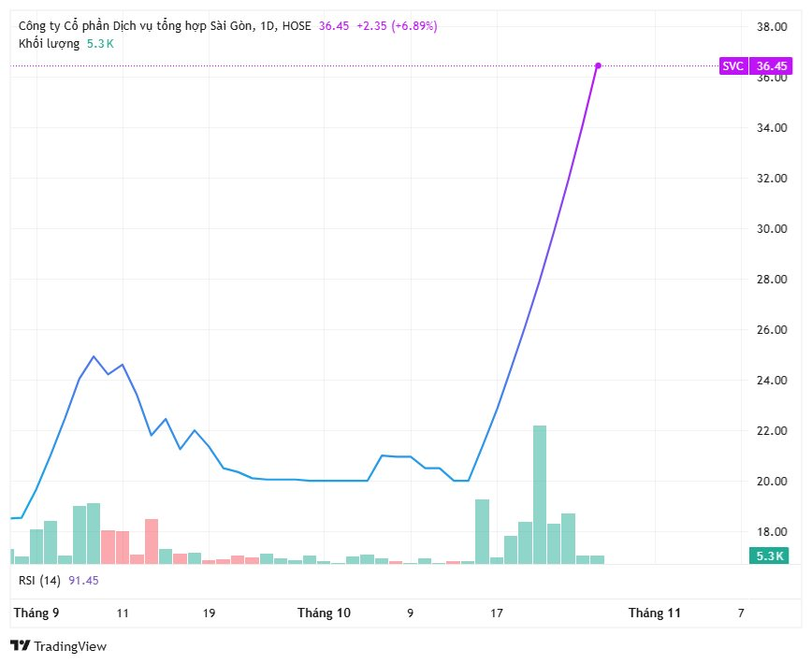Click the purple dot ending the price line
This screenshot has height=664, width=812.
click(x=598, y=65)
